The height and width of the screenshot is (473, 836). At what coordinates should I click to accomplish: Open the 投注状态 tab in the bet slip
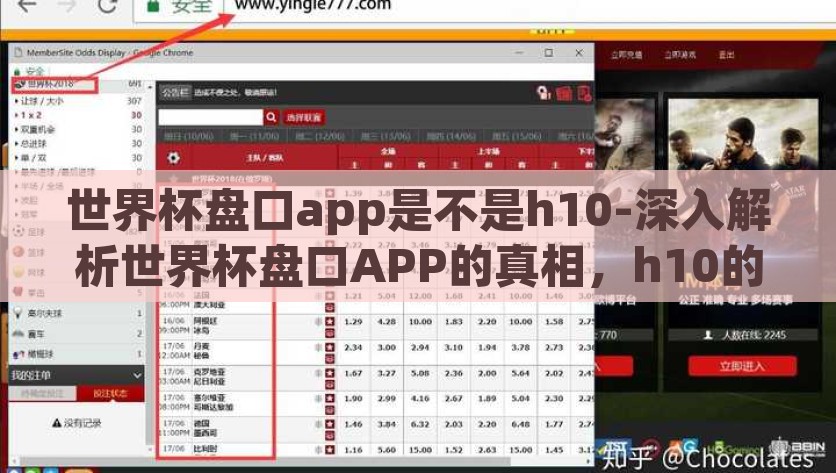(110, 394)
